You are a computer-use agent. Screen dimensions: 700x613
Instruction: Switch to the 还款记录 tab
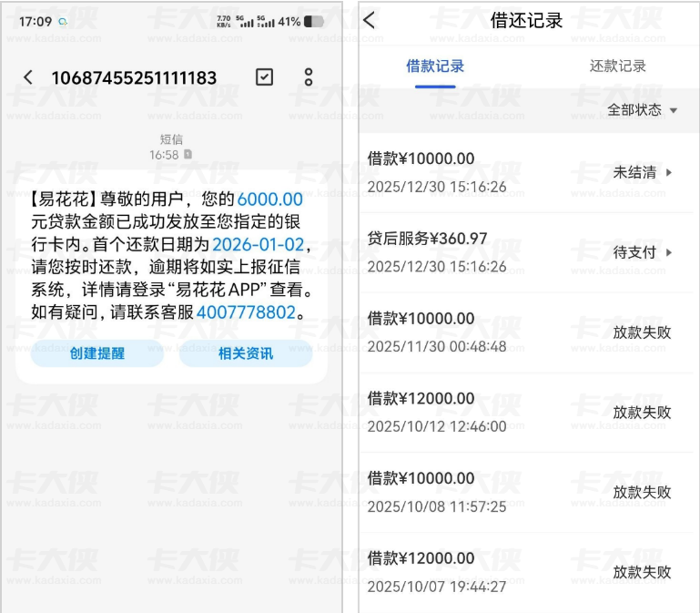click(618, 66)
